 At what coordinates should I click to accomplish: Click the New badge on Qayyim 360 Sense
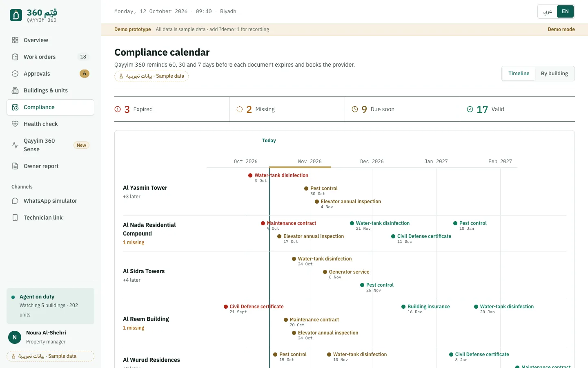tap(81, 145)
